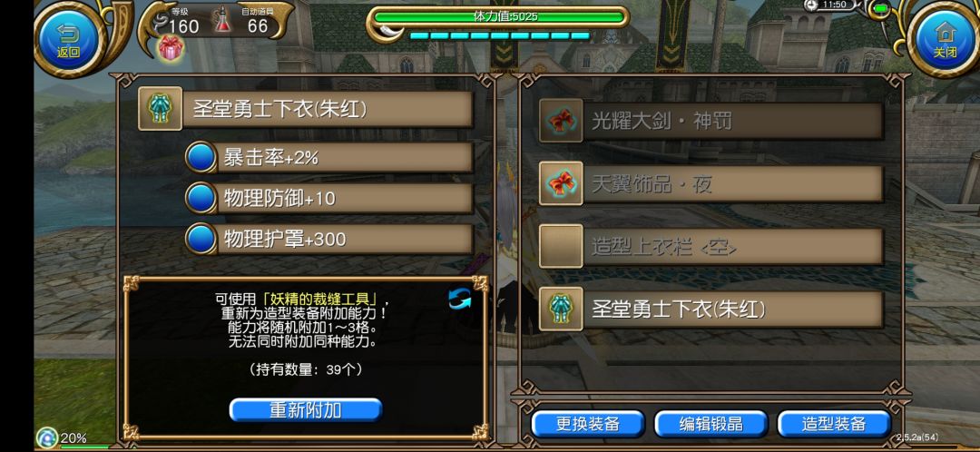The height and width of the screenshot is (452, 980).
Task: Tap armor icon beside 圣堂勇士下衣 in right list
Action: [561, 309]
